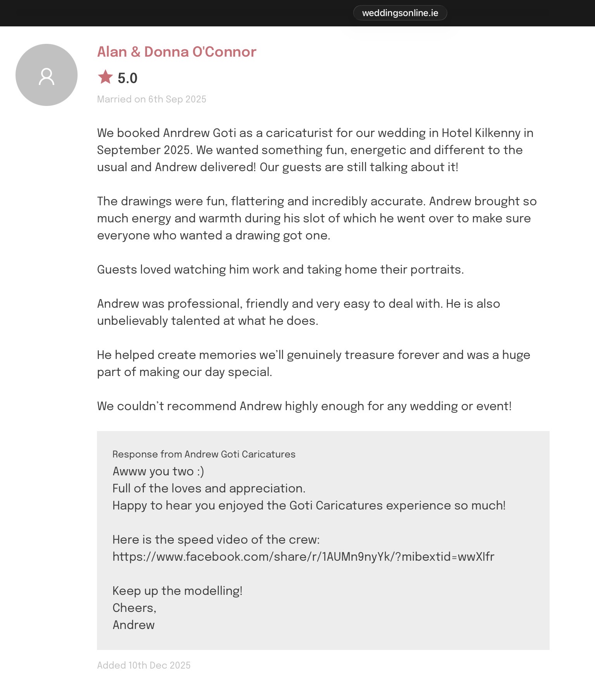The image size is (595, 700).
Task: Click the "Awww you two :)" line
Action: point(158,471)
